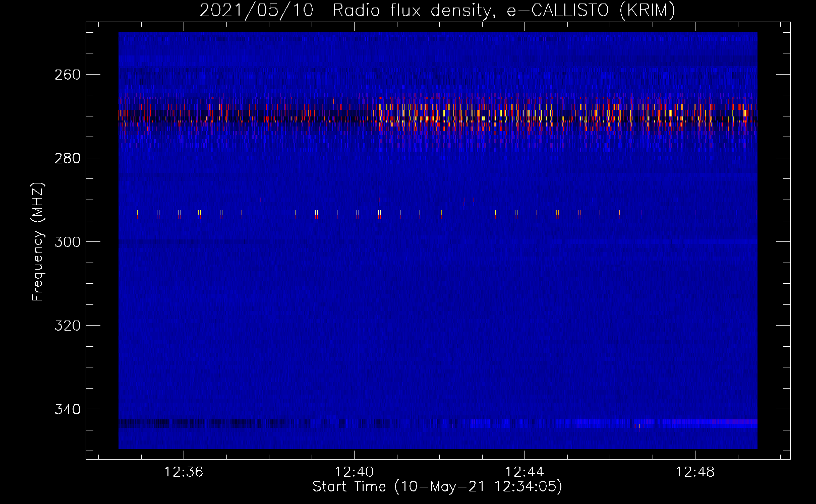The image size is (816, 504).
Task: Click the 'Start Time (10-May-21 12:34:05)' label
Action: pyautogui.click(x=437, y=487)
